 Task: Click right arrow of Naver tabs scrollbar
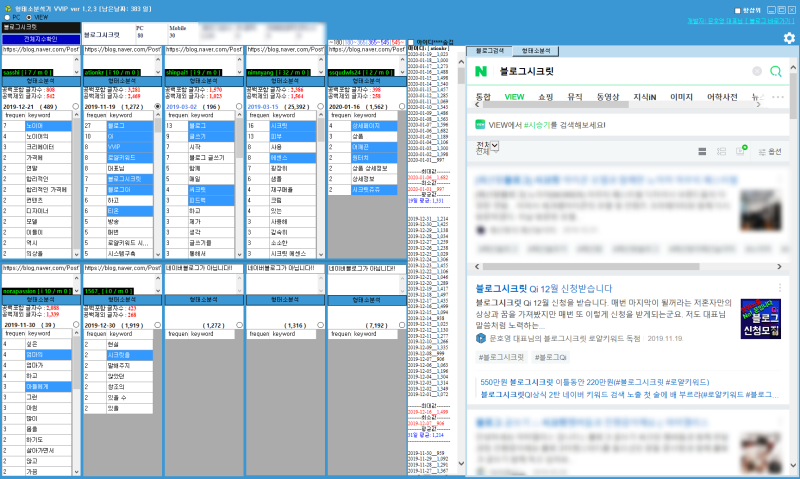[x=758, y=105]
